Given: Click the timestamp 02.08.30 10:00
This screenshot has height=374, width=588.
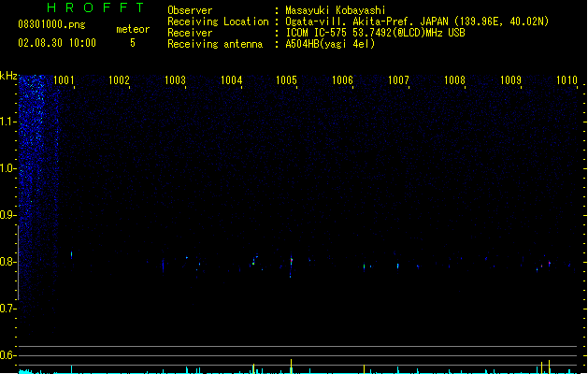Looking at the screenshot, I should tap(57, 43).
